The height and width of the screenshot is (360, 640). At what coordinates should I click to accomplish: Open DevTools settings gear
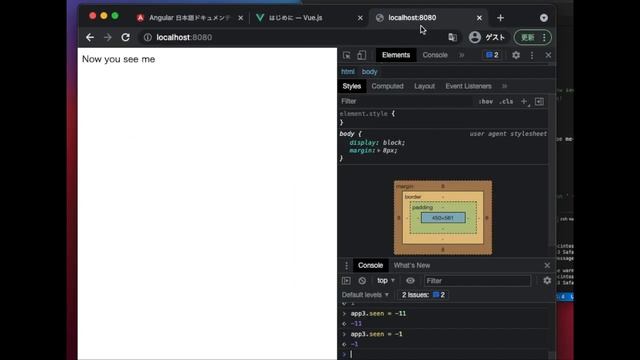pyautogui.click(x=516, y=55)
